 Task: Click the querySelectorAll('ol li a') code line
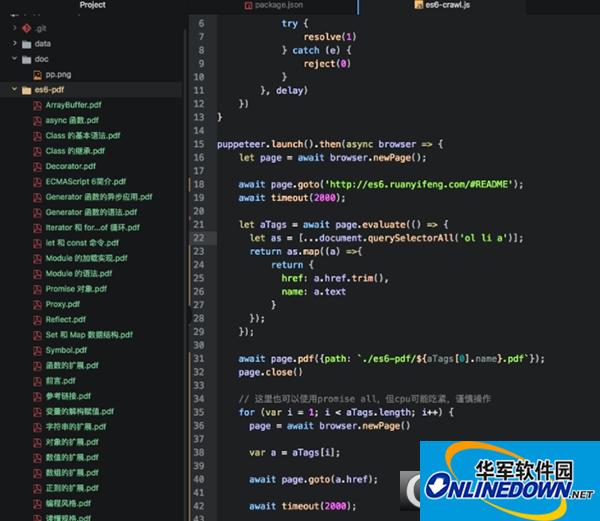pos(386,238)
